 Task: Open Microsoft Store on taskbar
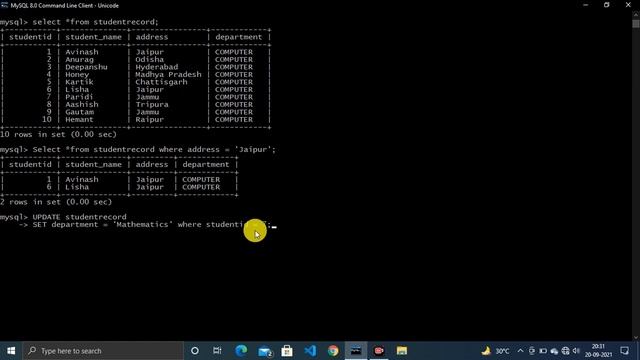[287, 351]
